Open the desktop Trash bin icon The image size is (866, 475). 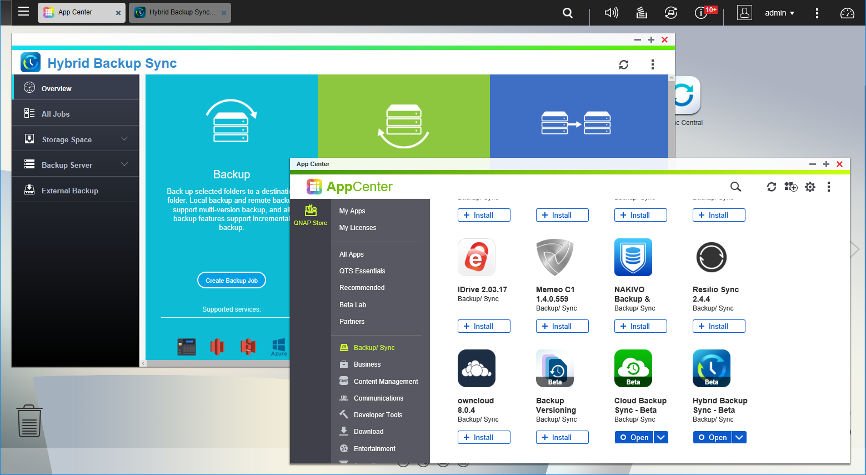[29, 420]
